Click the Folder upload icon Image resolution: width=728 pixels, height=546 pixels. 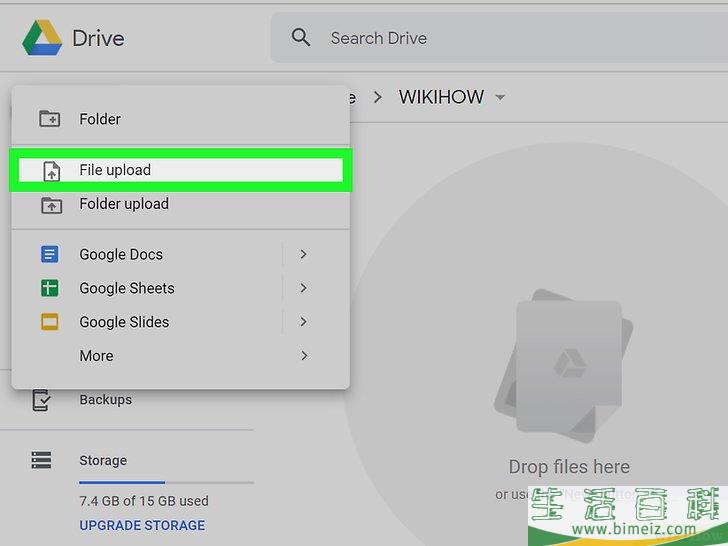click(x=51, y=204)
